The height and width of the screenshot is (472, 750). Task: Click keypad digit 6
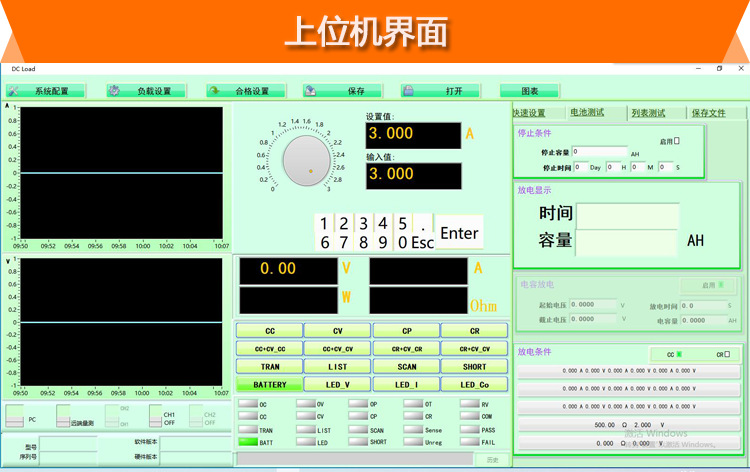(324, 242)
